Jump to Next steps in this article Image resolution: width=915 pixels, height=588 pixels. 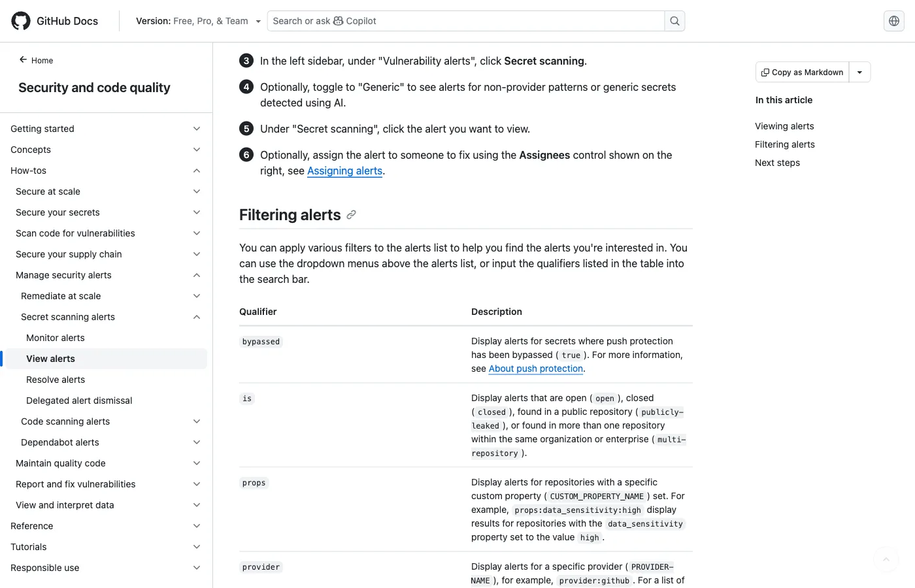(777, 163)
